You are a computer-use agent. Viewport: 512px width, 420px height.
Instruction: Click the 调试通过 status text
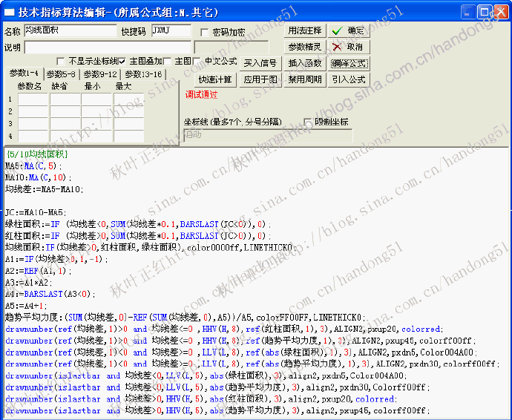(x=201, y=95)
